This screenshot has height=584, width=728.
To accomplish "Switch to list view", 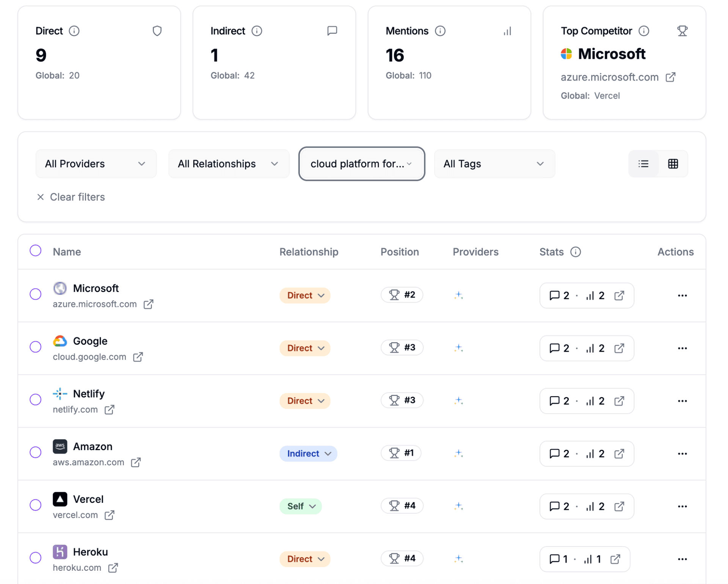I will (643, 164).
